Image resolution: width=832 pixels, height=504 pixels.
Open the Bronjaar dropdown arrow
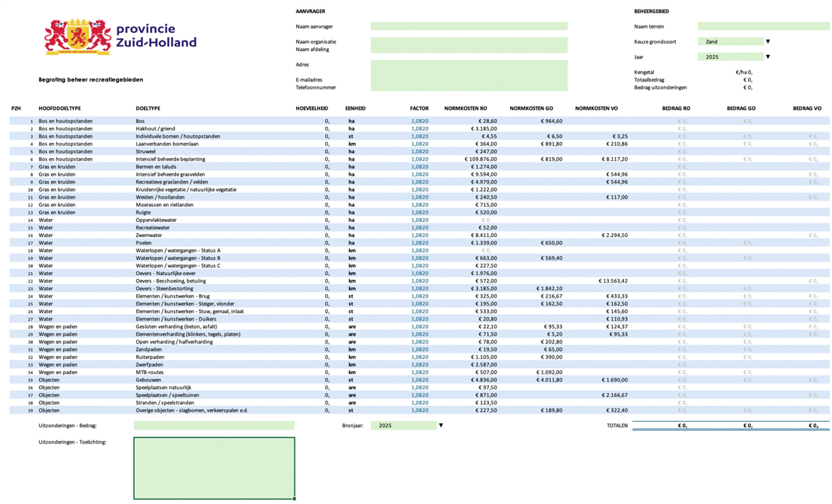[x=441, y=426]
